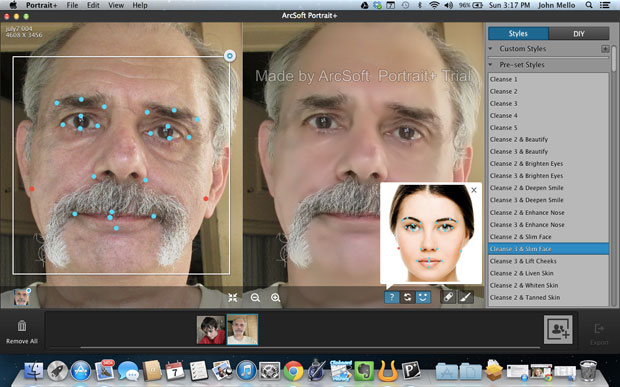Open the Portrait+ P icon in Dock
The height and width of the screenshot is (387, 620).
411,370
